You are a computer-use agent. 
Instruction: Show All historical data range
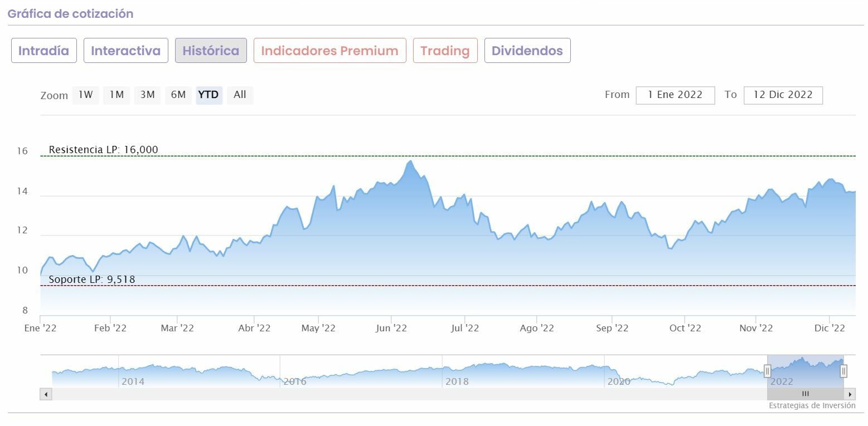240,95
